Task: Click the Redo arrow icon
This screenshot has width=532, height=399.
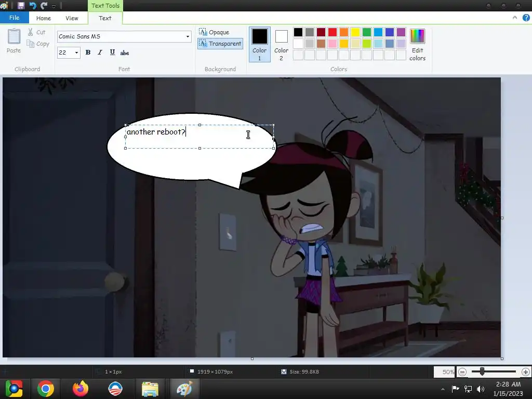Action: [x=44, y=5]
